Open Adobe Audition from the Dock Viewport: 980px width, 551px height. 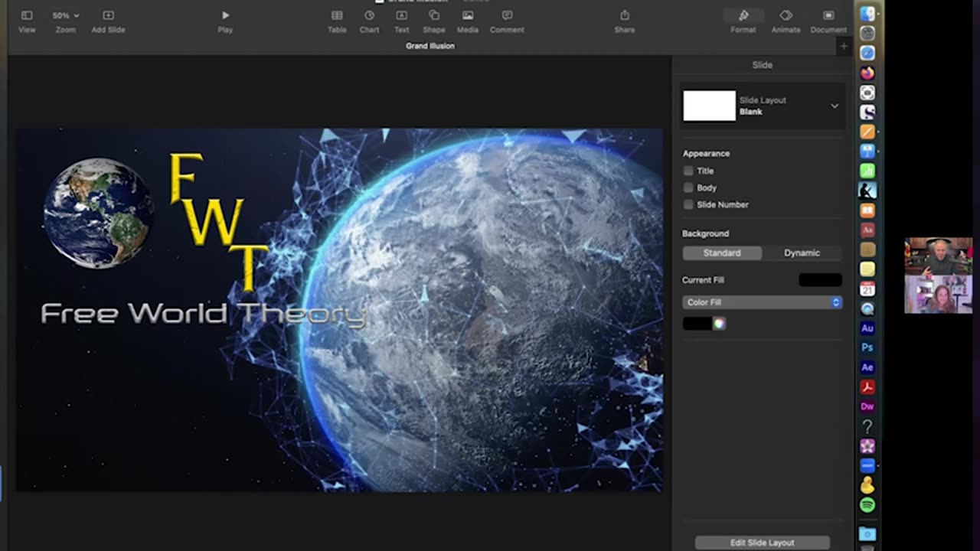coord(867,328)
